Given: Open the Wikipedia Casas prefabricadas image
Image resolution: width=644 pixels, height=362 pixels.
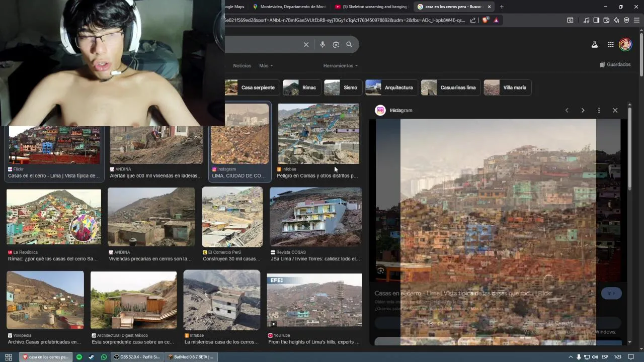Looking at the screenshot, I should coord(45,300).
